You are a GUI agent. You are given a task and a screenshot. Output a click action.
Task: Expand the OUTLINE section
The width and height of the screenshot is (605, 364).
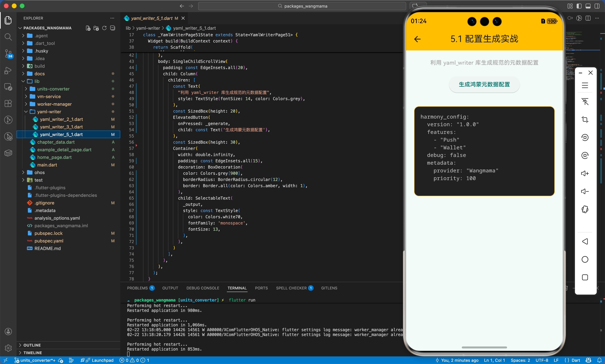(x=32, y=345)
